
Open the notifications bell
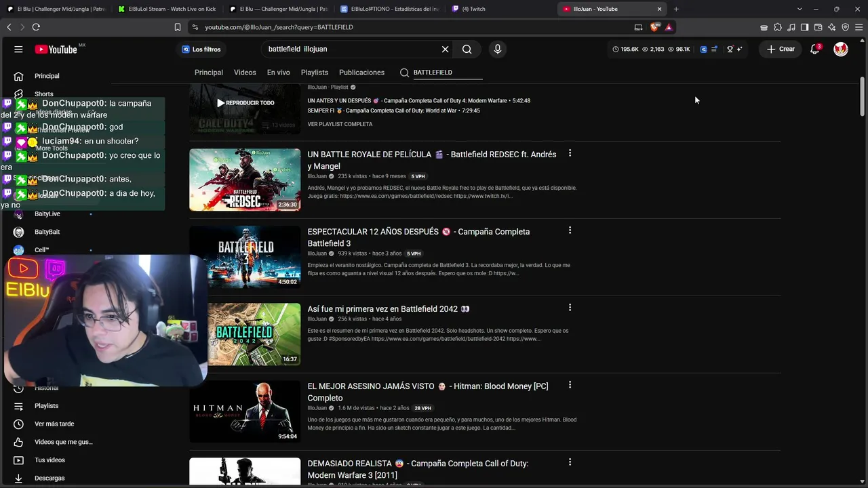[x=815, y=49]
